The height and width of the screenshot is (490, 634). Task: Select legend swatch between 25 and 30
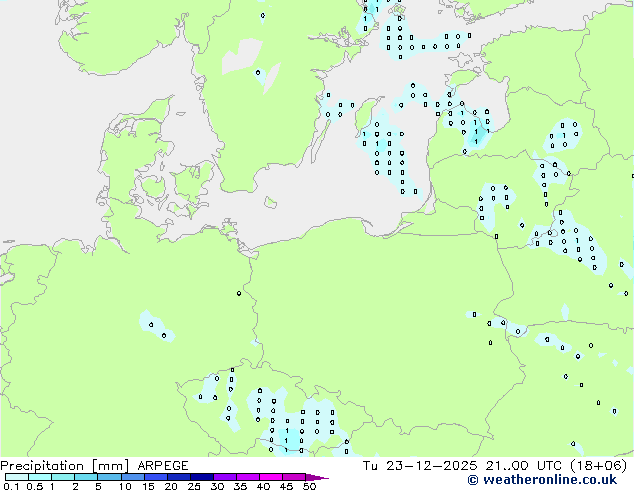[x=202, y=477]
